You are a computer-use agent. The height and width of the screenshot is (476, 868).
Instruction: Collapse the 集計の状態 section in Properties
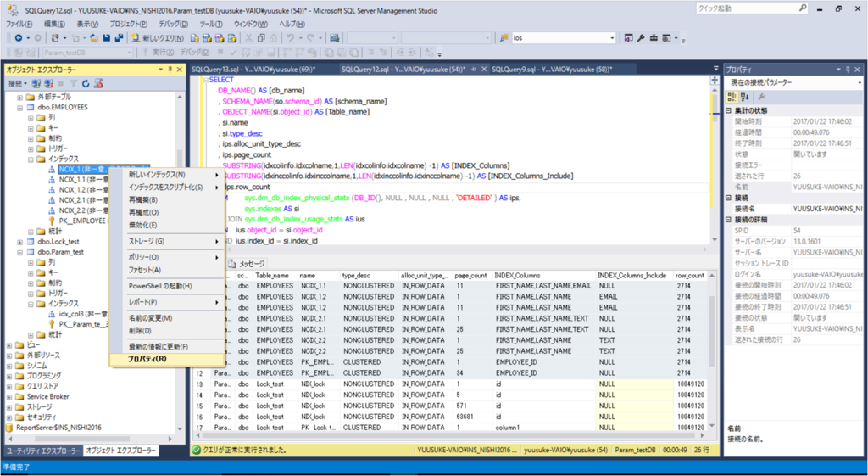[x=728, y=111]
